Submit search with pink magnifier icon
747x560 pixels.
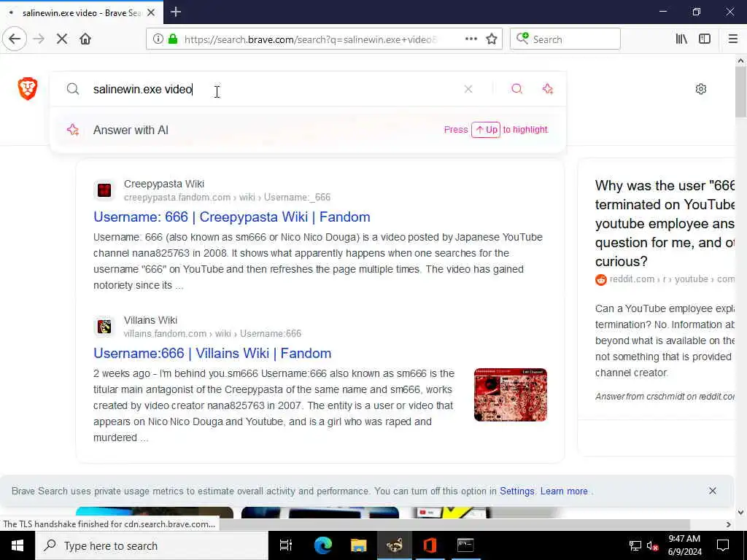517,89
